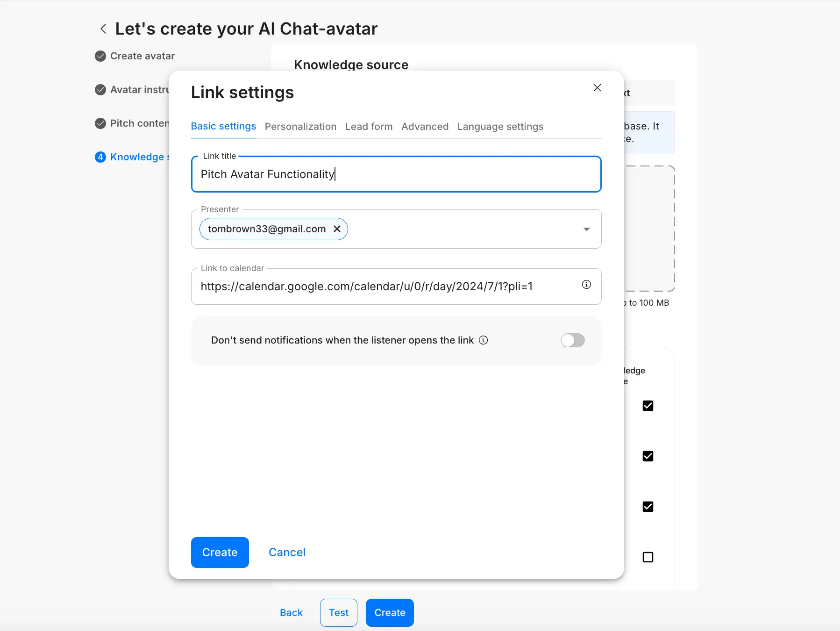Enable the don't send notifications toggle

pos(572,340)
